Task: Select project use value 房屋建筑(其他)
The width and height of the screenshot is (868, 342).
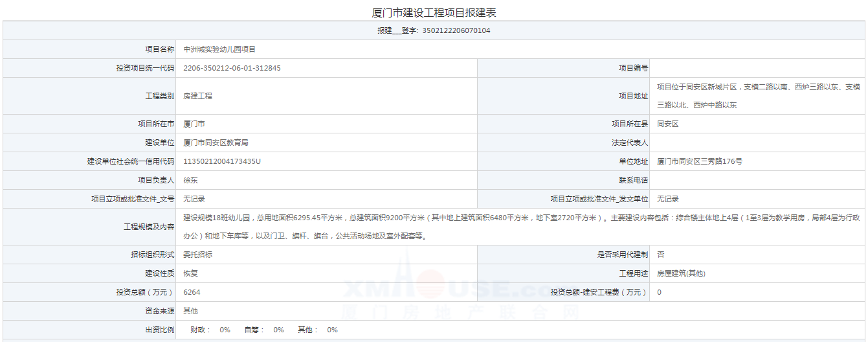Action: pyautogui.click(x=681, y=273)
